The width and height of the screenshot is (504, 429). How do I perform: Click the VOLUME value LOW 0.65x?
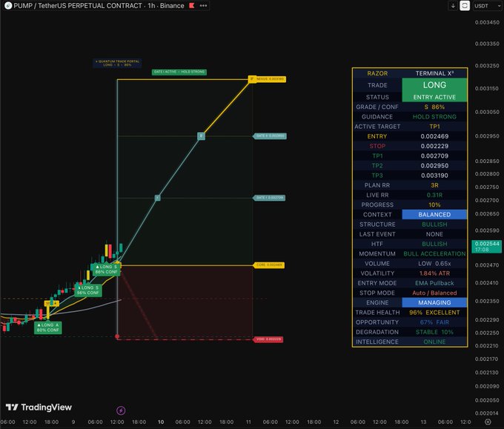pyautogui.click(x=434, y=264)
